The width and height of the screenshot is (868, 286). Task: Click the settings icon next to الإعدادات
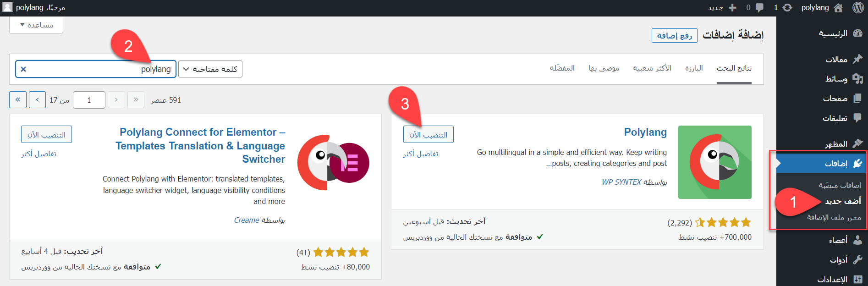click(x=858, y=279)
